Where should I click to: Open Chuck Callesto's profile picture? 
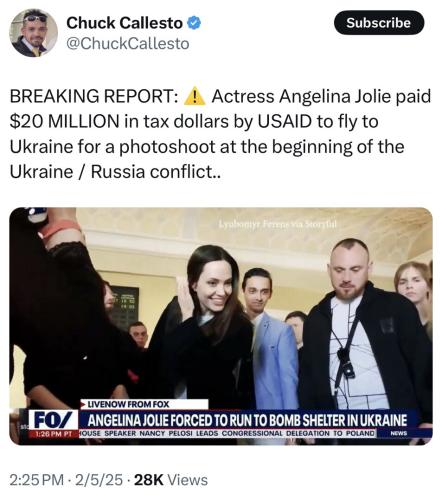[33, 33]
